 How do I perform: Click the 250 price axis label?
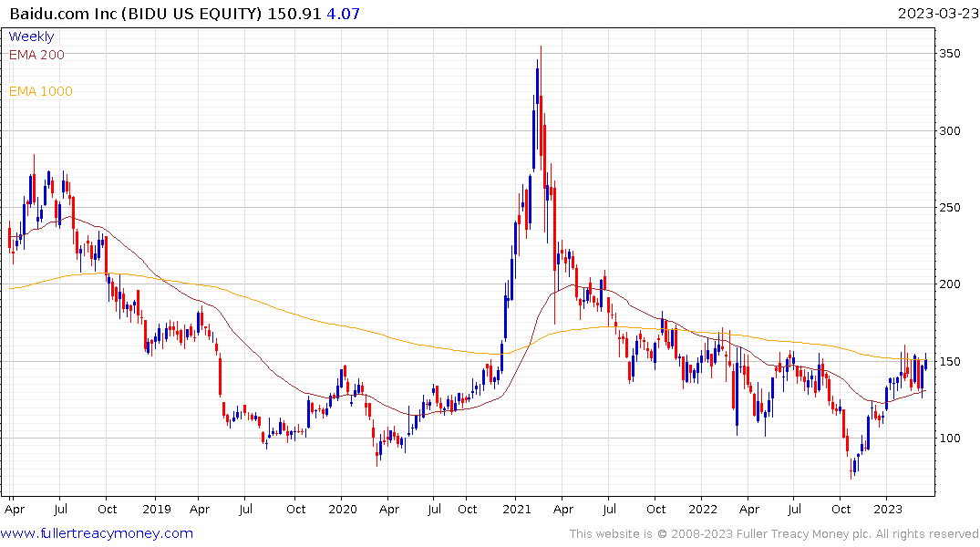coord(950,208)
